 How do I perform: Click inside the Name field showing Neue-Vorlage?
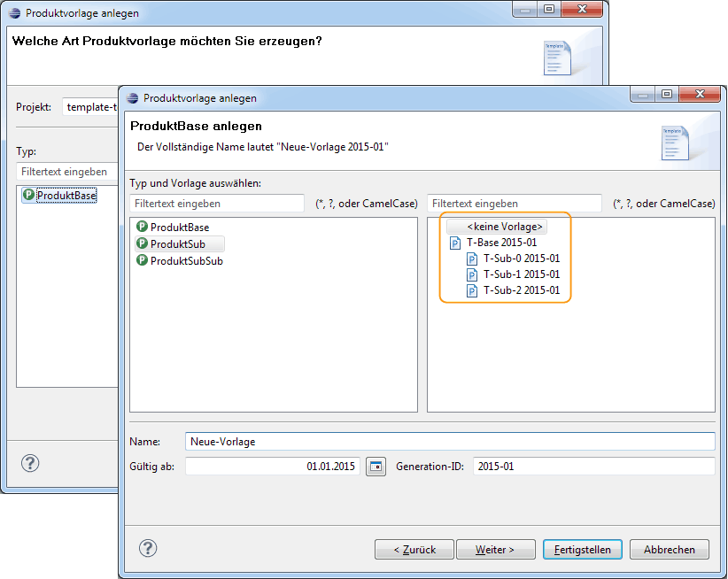click(x=354, y=441)
